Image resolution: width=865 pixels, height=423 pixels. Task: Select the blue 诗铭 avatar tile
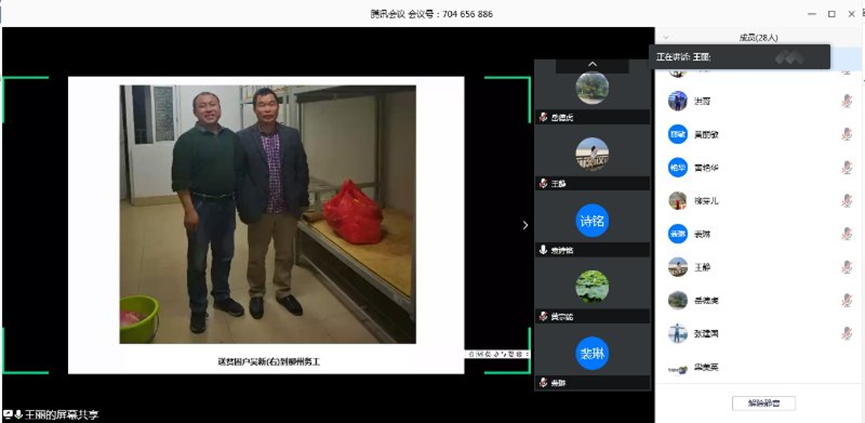pos(592,220)
